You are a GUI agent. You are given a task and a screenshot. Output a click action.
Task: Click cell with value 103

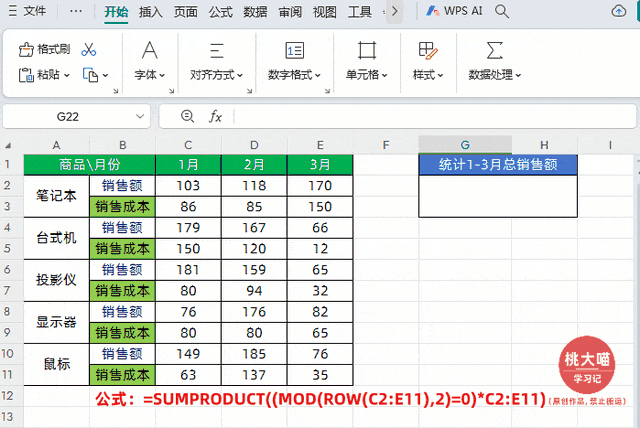tap(188, 186)
